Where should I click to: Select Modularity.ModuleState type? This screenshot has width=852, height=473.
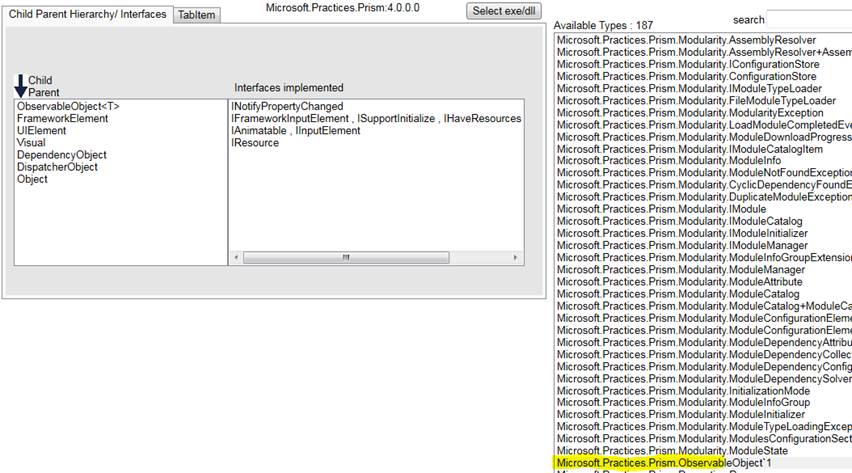click(672, 451)
